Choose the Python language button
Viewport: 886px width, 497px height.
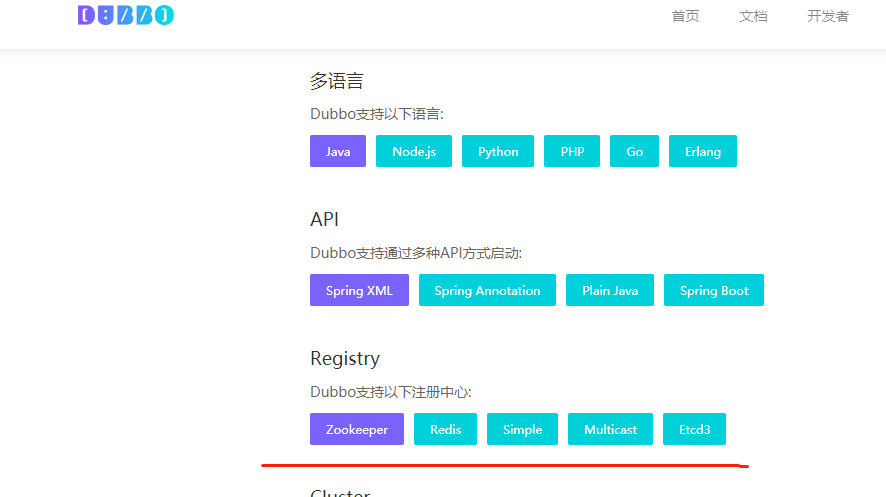pos(498,151)
